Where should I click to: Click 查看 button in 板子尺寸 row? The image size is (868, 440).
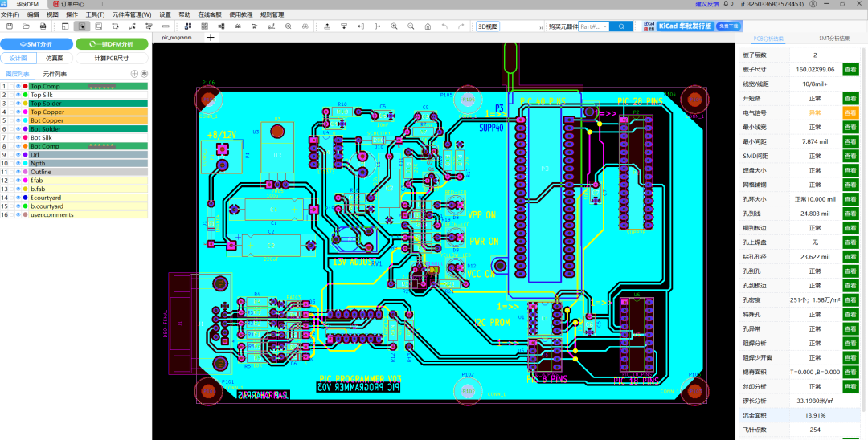point(850,70)
